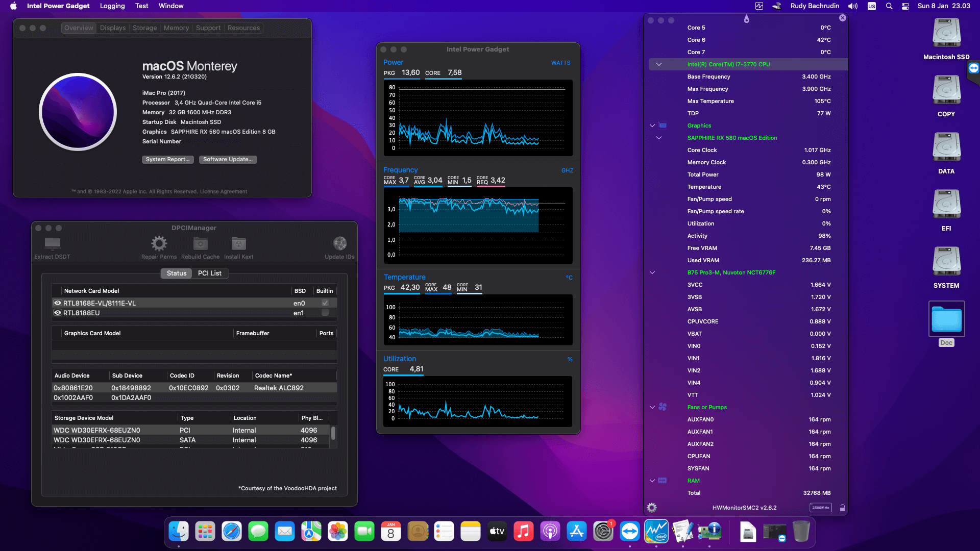
Task: Switch to Resources tab
Action: (x=243, y=28)
